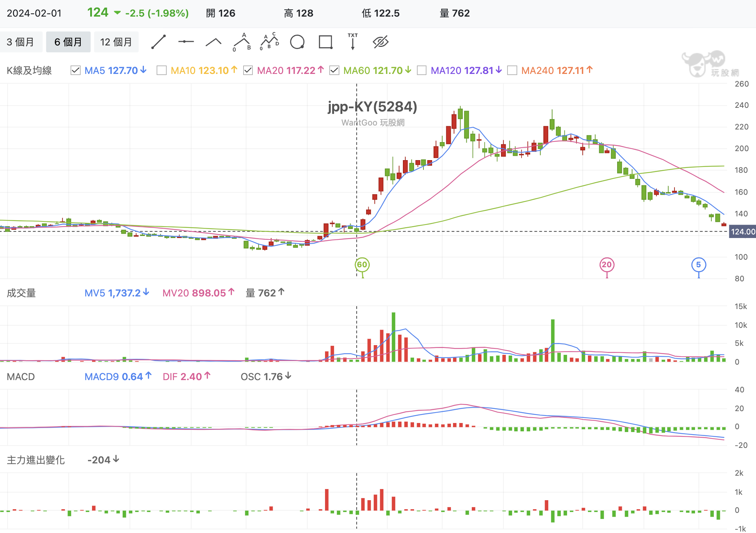Click the pink 20 MA marker
The height and width of the screenshot is (533, 756).
point(607,265)
